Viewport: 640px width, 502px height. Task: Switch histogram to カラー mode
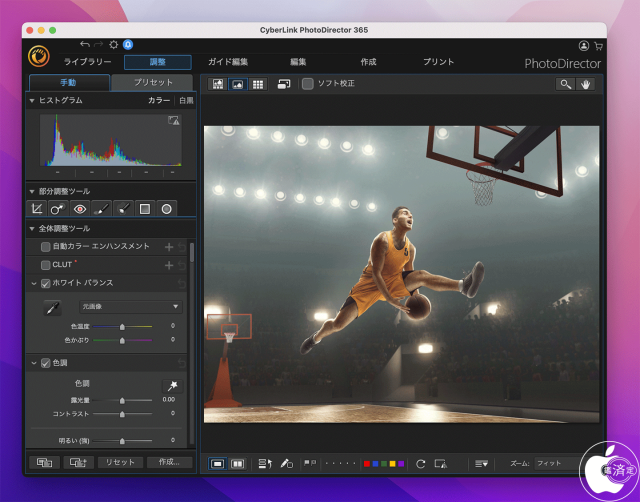(x=159, y=100)
